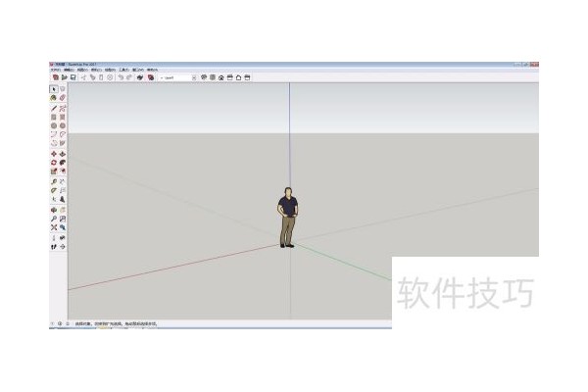Image resolution: width=588 pixels, height=392 pixels.
Task: Activate the Line pencil tool
Action: click(x=54, y=109)
